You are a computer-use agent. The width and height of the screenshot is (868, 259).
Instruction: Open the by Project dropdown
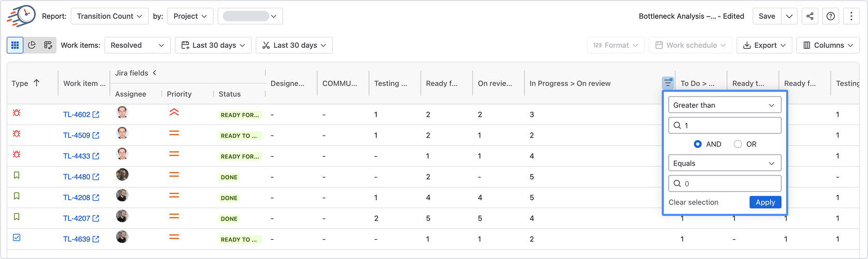190,16
